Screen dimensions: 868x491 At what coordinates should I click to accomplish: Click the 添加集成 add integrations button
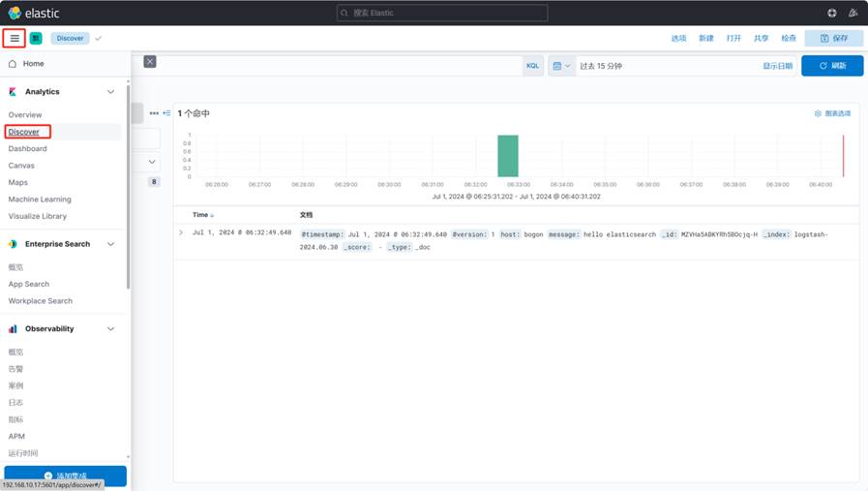click(66, 476)
